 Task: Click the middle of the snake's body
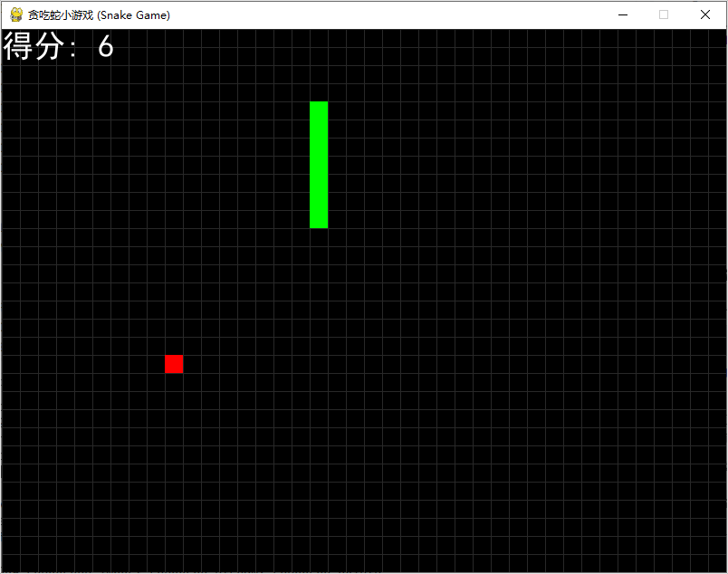317,163
